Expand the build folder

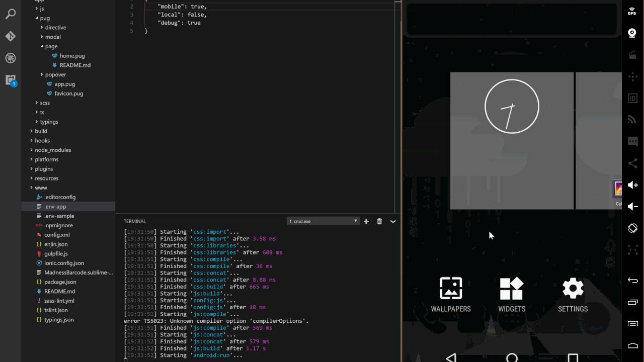(41, 131)
